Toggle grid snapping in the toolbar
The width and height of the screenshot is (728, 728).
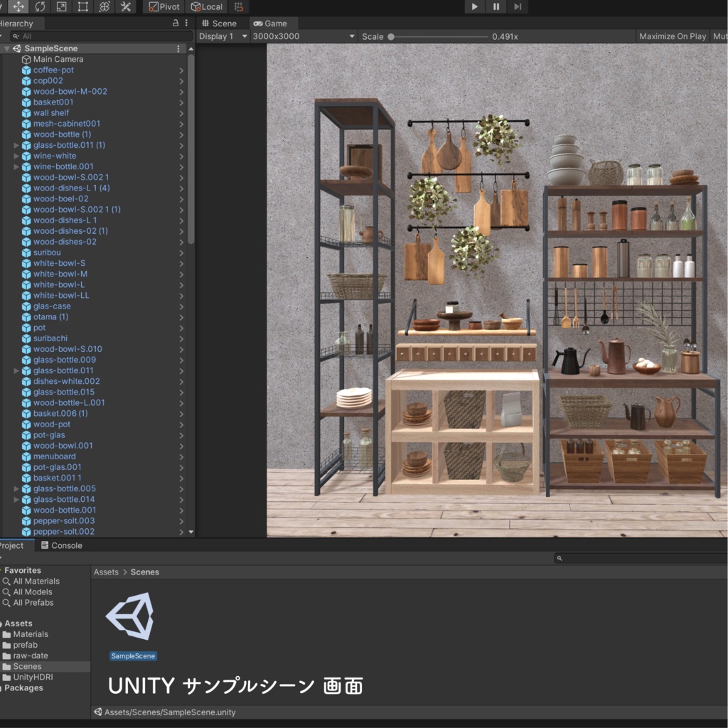point(237,6)
